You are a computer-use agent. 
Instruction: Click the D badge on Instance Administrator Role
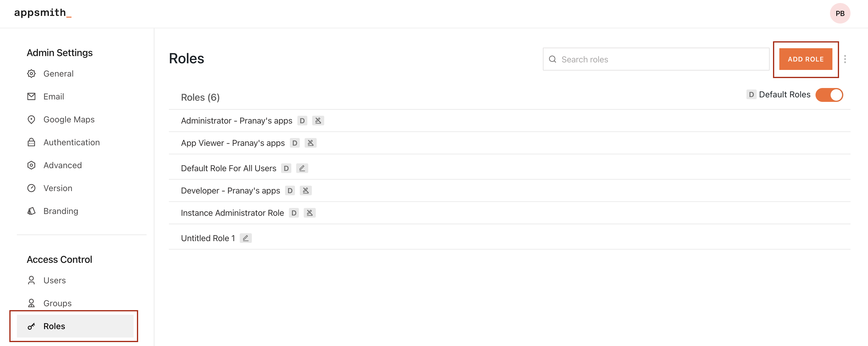click(294, 213)
